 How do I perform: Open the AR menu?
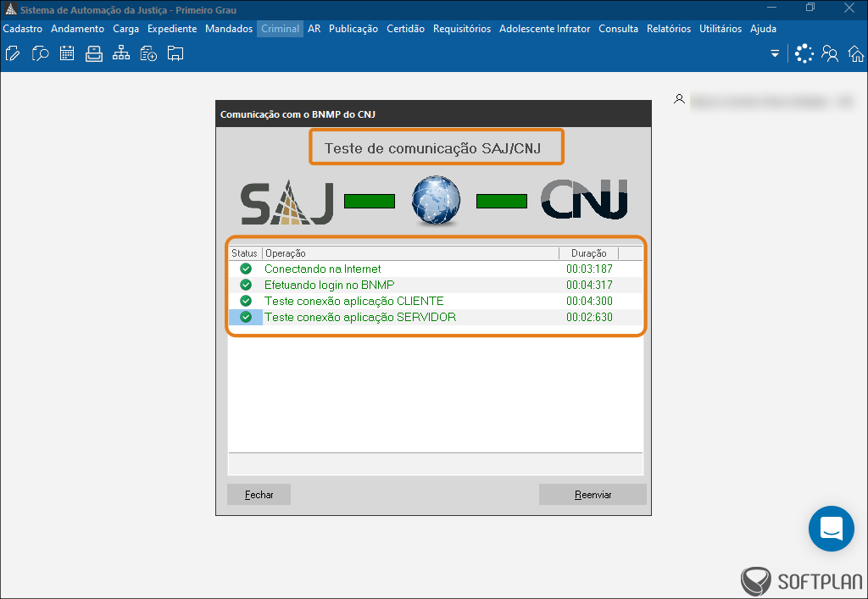coord(314,29)
